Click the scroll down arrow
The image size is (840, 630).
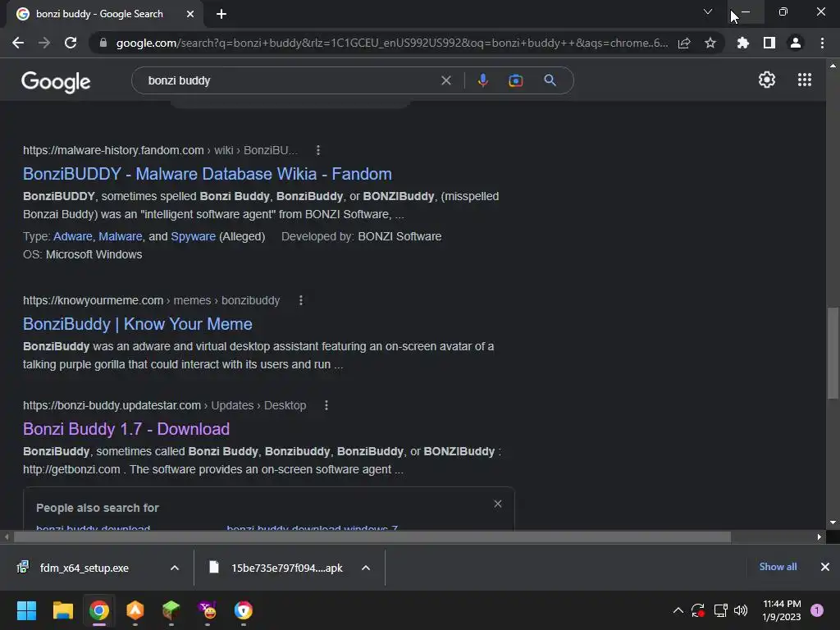[833, 523]
